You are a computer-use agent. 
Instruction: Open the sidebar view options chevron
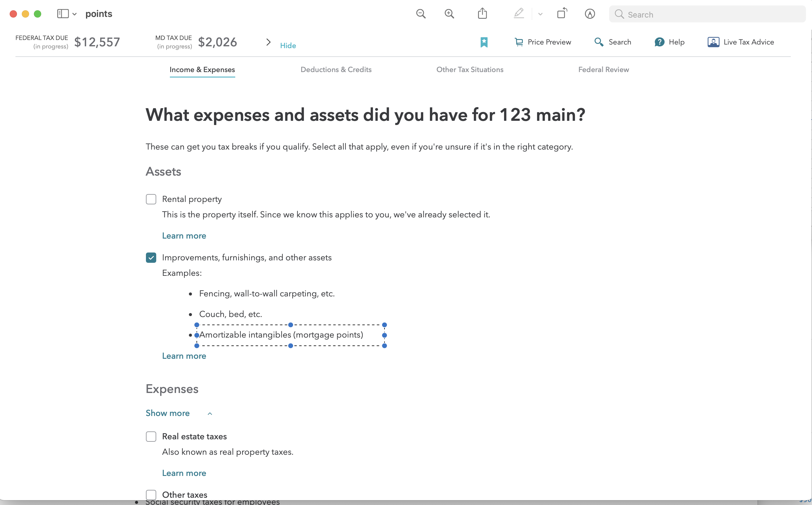(74, 14)
